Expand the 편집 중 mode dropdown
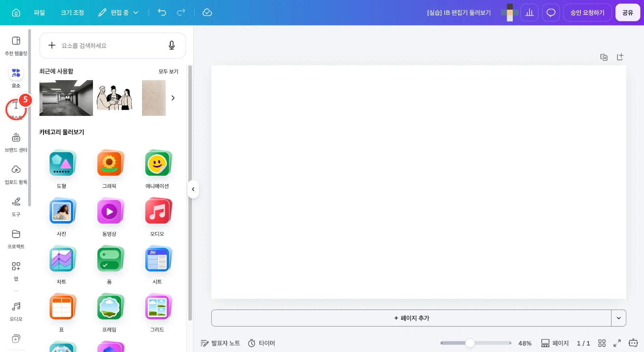 pyautogui.click(x=119, y=12)
